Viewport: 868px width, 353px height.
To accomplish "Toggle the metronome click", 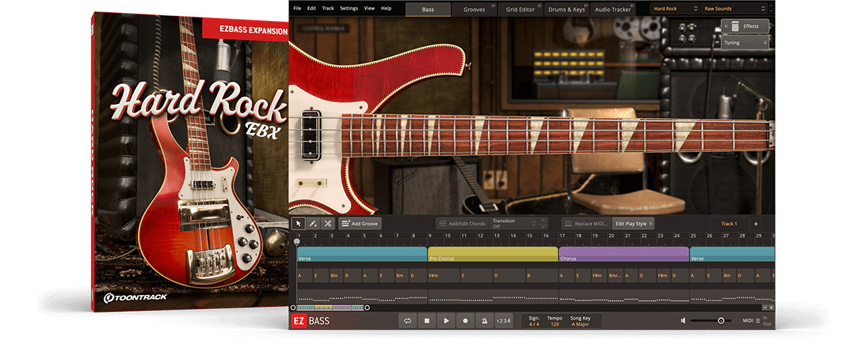I will (x=483, y=320).
